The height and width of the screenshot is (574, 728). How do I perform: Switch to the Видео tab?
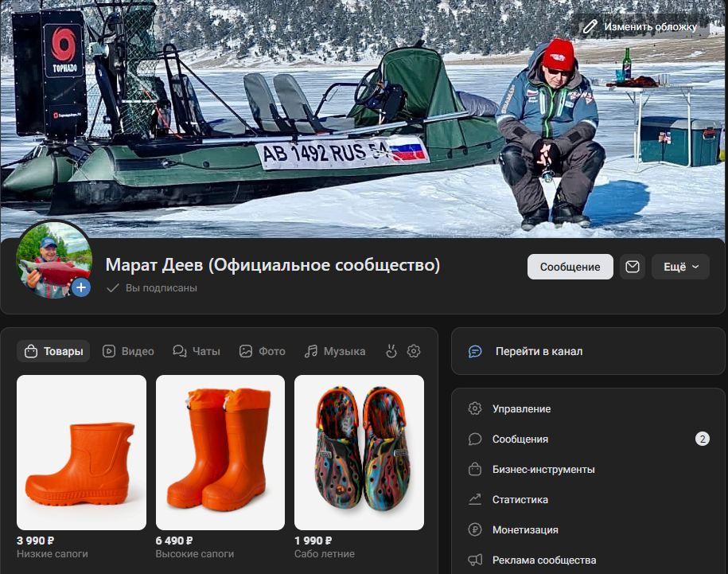point(128,351)
